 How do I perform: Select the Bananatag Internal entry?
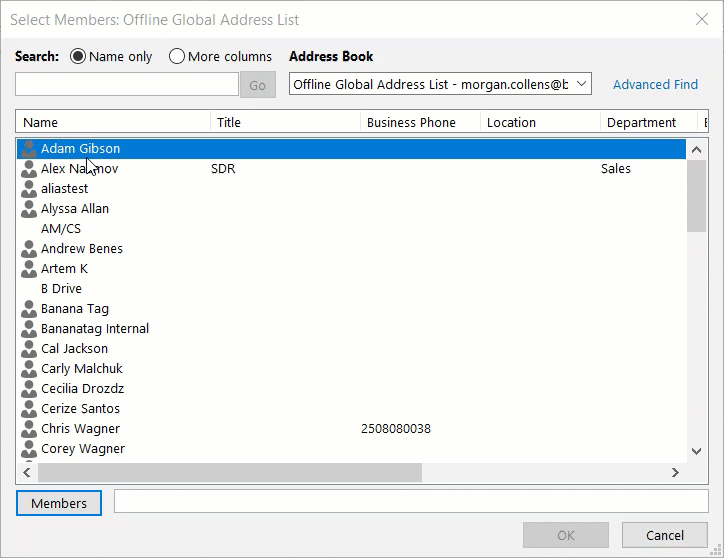point(351,328)
